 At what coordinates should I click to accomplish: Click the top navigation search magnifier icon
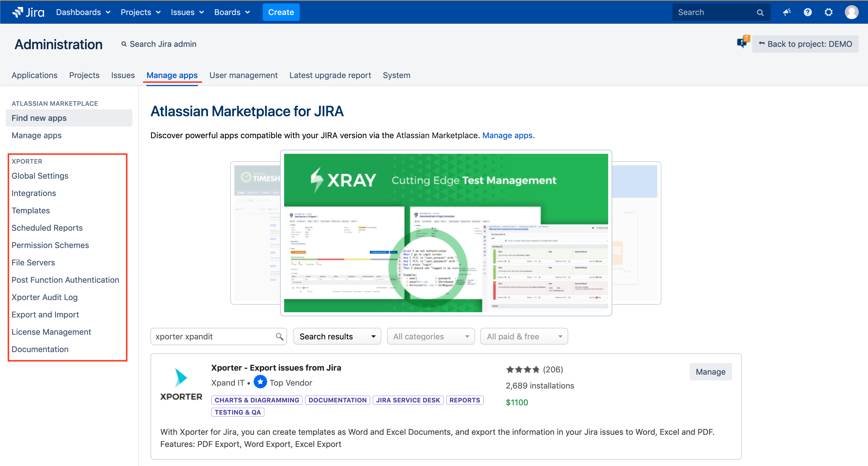[760, 12]
